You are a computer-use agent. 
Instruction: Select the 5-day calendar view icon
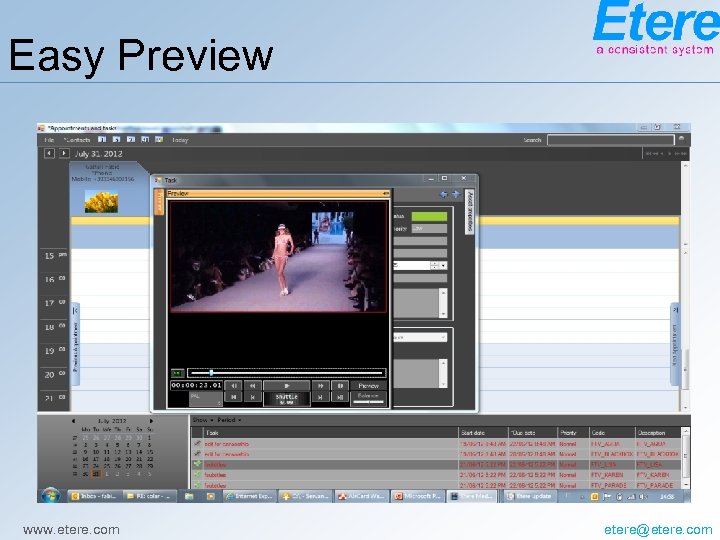117,139
